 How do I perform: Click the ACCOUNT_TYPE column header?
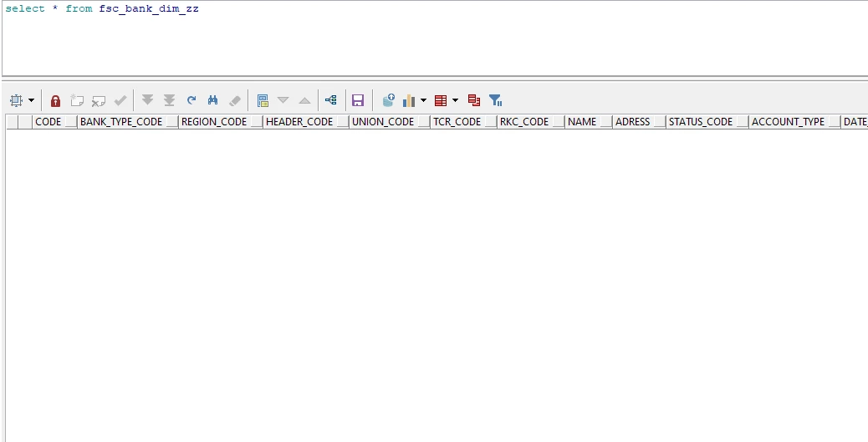(x=789, y=122)
